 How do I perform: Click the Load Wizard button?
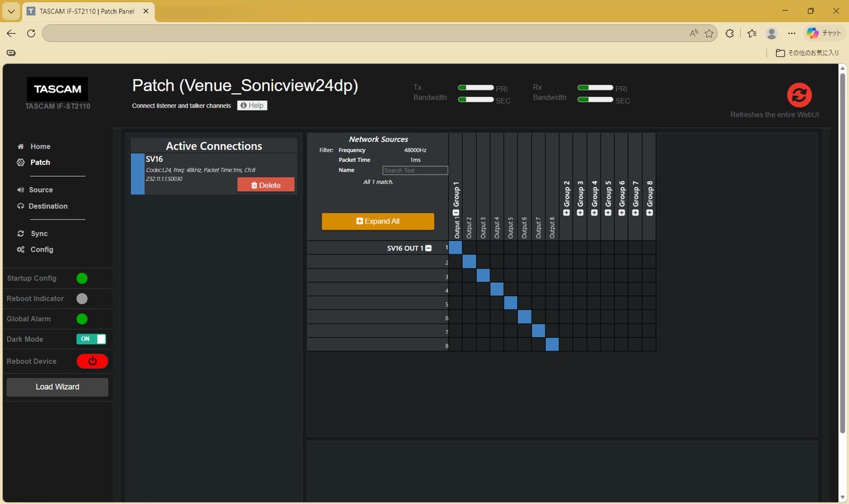[57, 387]
